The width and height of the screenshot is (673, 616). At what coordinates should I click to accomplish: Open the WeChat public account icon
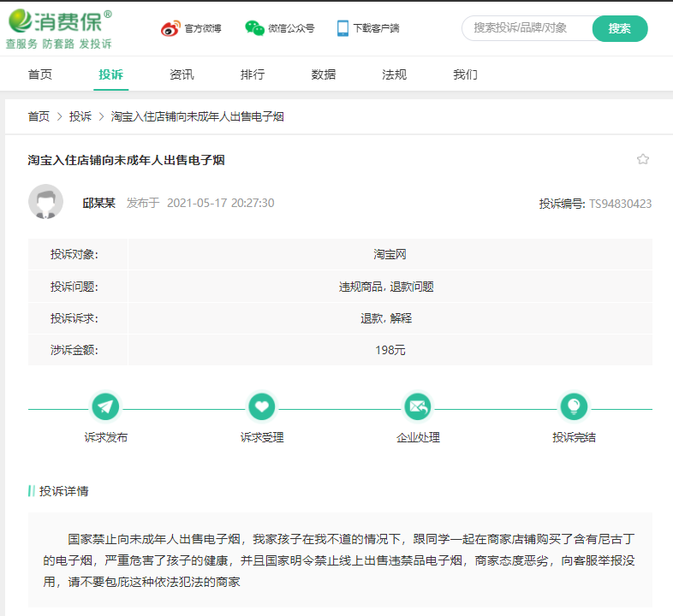[254, 28]
